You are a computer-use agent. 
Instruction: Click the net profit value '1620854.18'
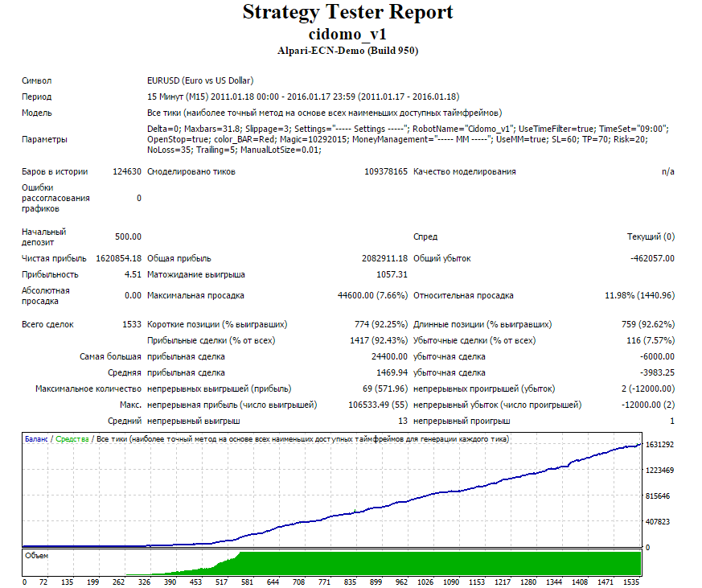click(x=119, y=258)
